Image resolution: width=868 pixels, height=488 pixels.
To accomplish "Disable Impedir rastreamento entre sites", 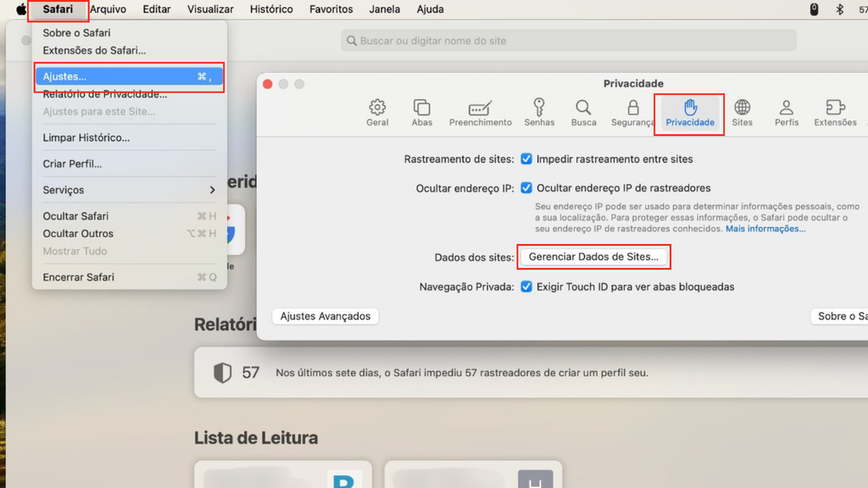I will coord(526,158).
